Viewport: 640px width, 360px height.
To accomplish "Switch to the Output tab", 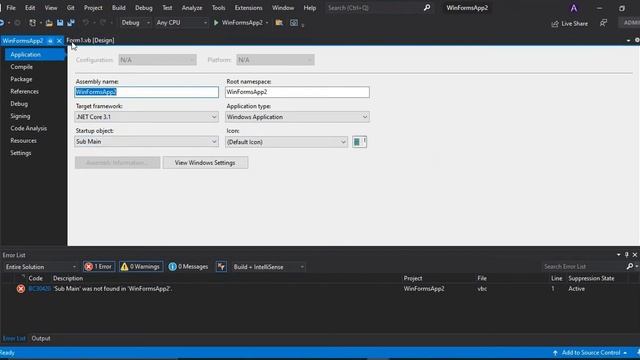I will (x=41, y=338).
